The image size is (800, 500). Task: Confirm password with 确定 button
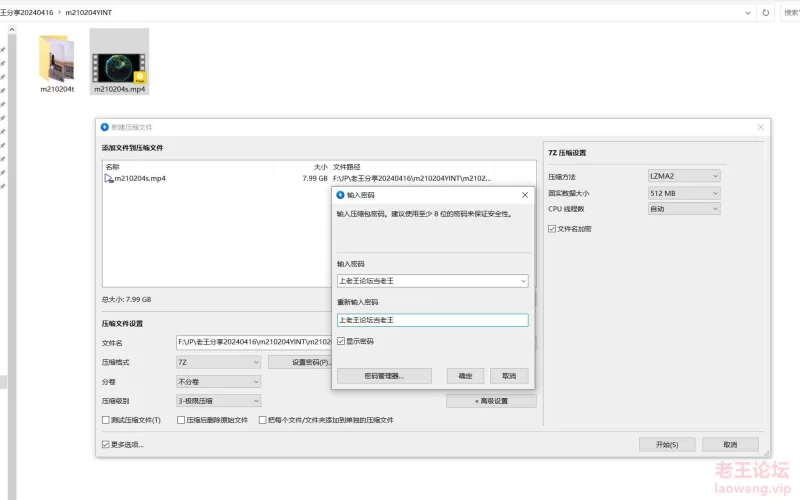[465, 376]
